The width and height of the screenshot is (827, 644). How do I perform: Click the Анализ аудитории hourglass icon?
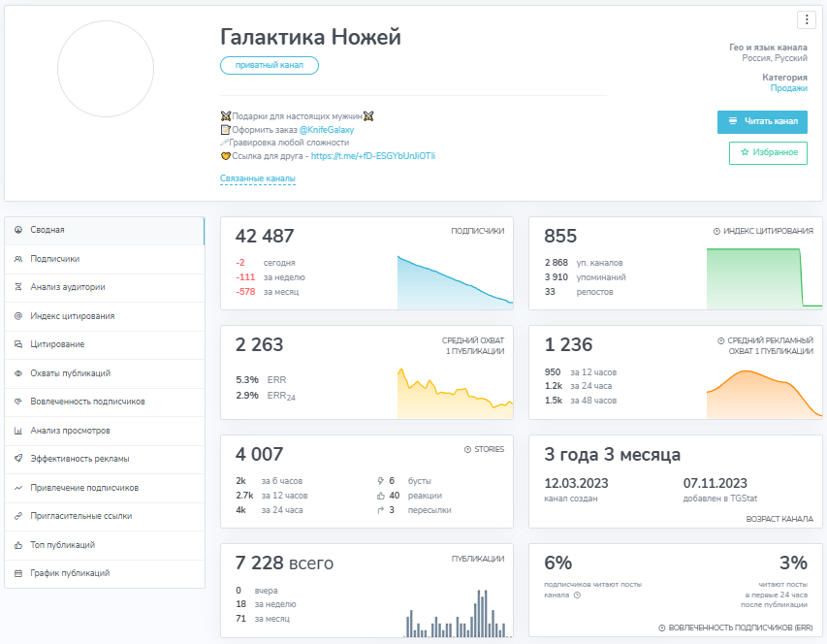click(x=18, y=287)
